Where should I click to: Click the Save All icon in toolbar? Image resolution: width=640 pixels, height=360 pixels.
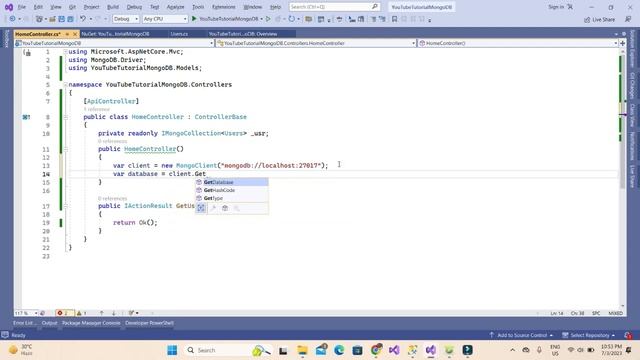[x=70, y=19]
